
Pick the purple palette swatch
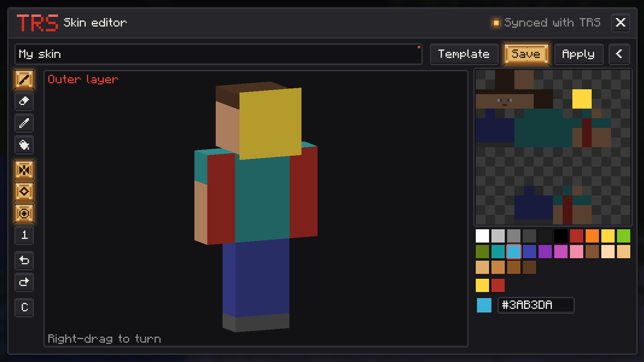click(x=545, y=252)
